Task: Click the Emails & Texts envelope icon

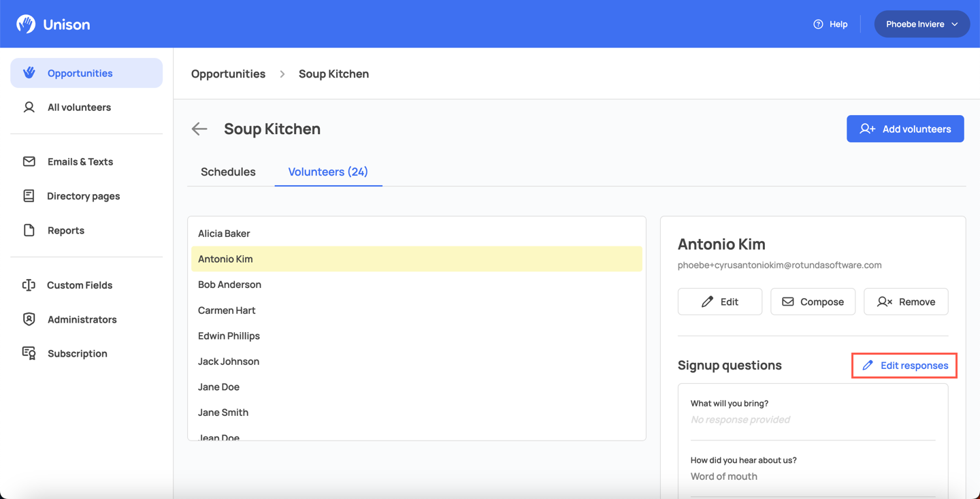Action: 29,161
